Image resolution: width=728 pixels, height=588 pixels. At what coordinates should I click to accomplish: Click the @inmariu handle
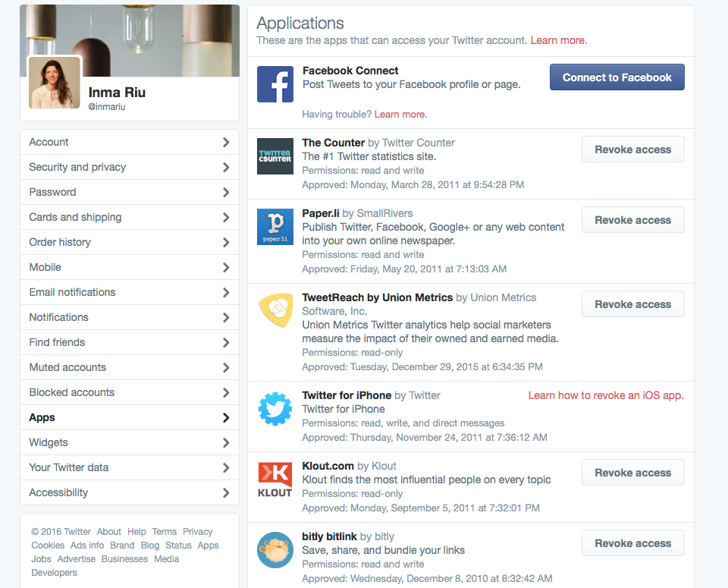(x=107, y=107)
